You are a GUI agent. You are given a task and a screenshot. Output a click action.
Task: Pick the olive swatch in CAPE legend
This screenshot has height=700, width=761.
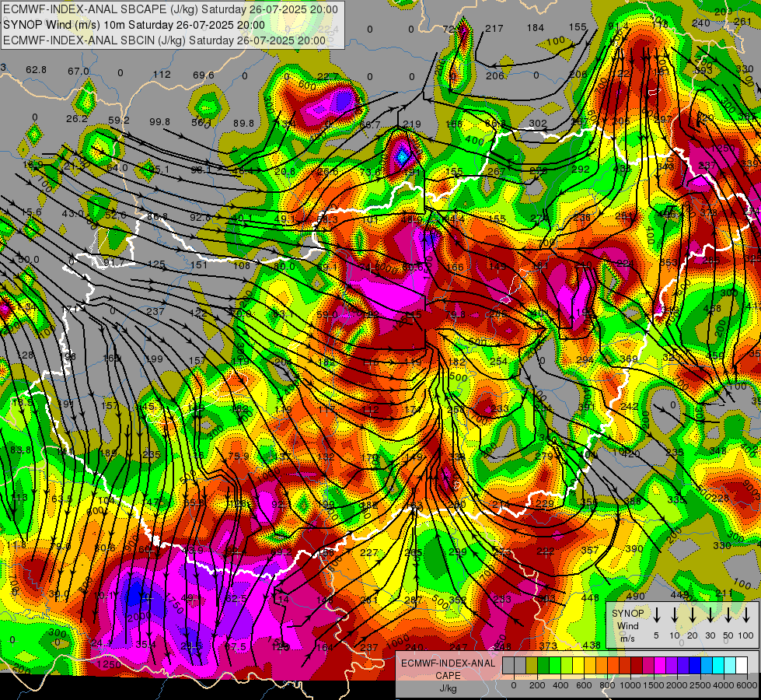pyautogui.click(x=532, y=666)
